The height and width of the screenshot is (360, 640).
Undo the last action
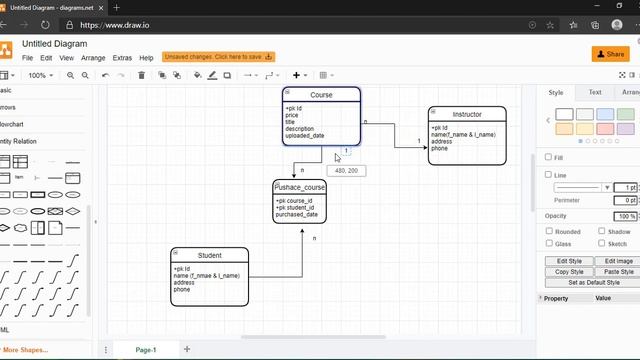coord(105,75)
